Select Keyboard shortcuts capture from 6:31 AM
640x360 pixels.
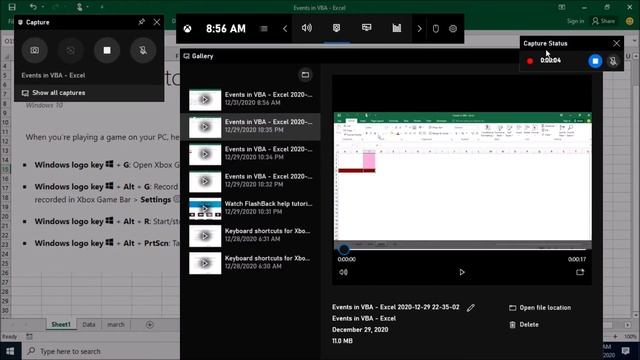coord(251,236)
